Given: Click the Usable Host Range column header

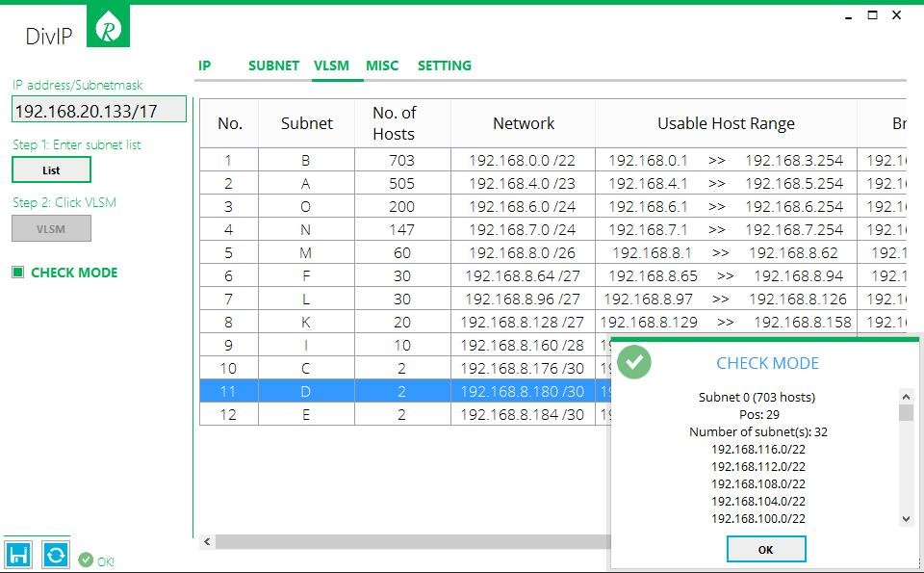Looking at the screenshot, I should click(x=726, y=123).
